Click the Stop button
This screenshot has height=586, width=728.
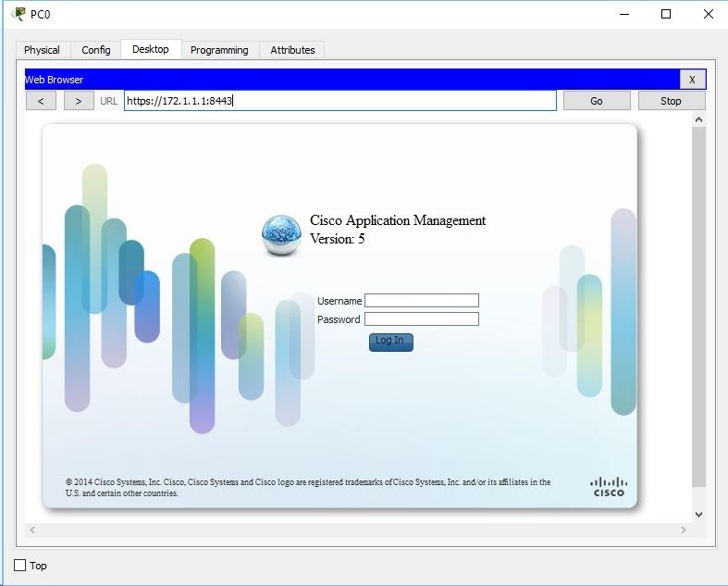671,101
